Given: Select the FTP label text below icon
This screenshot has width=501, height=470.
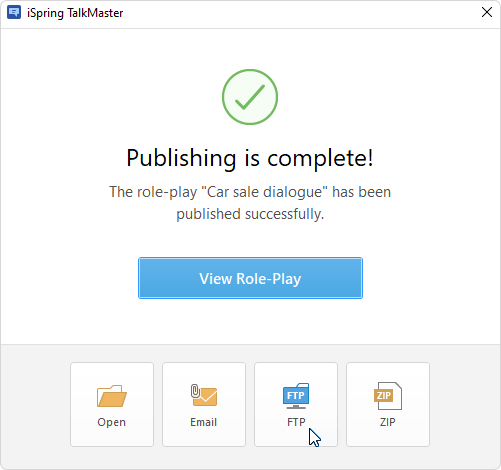Looking at the screenshot, I should coord(296,422).
